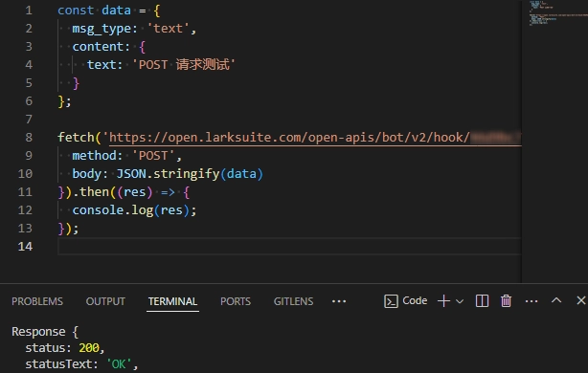The image size is (588, 373).
Task: Open the new terminal launch profile dropdown
Action: coord(460,301)
